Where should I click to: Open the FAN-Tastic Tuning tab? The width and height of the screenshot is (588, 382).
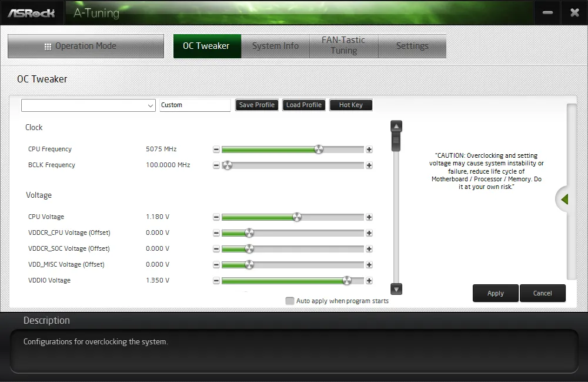343,46
